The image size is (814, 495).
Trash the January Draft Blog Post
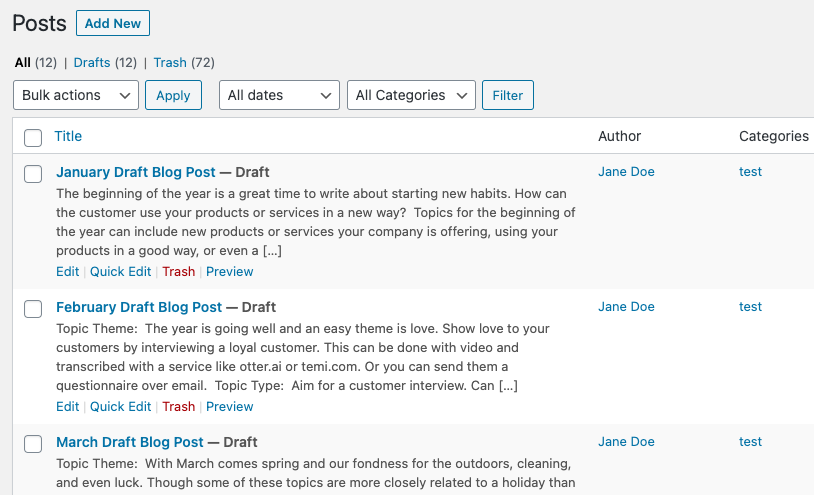pos(179,271)
